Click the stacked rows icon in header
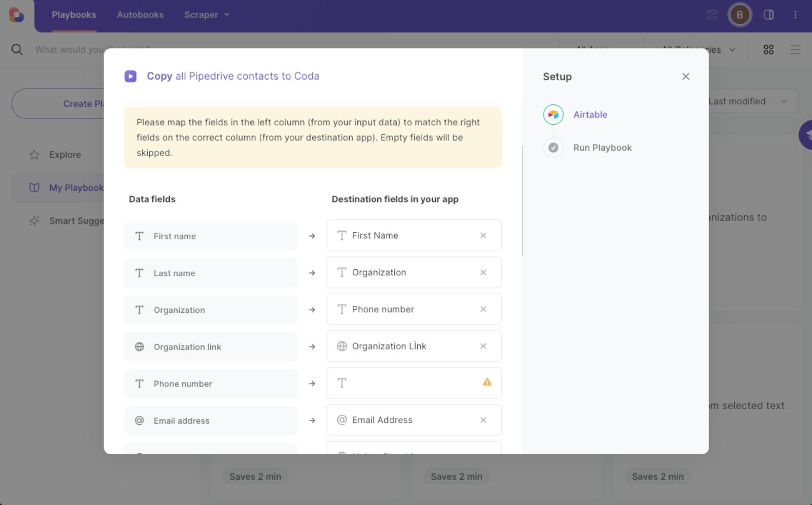812x505 pixels. pyautogui.click(x=712, y=15)
